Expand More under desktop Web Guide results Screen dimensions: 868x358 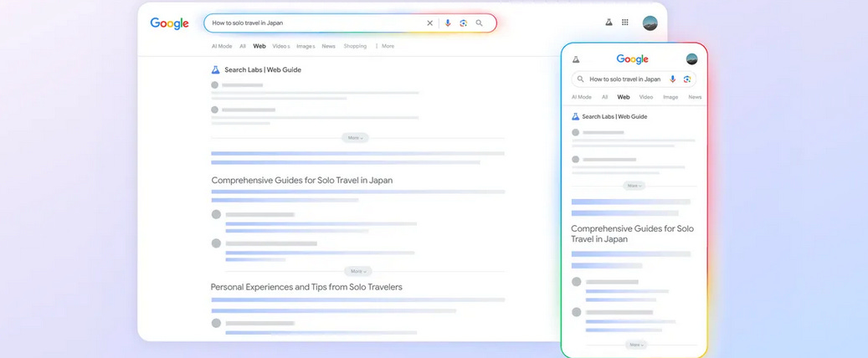click(x=355, y=138)
